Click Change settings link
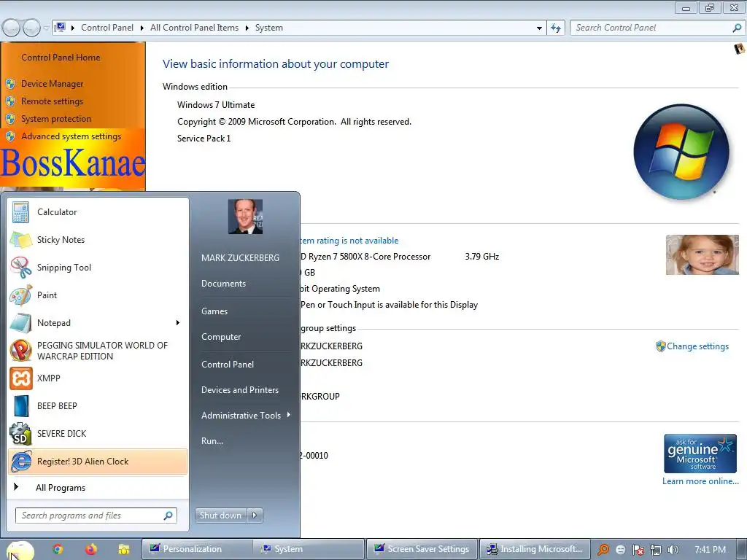Viewport: 747px width, 560px height. [x=697, y=346]
